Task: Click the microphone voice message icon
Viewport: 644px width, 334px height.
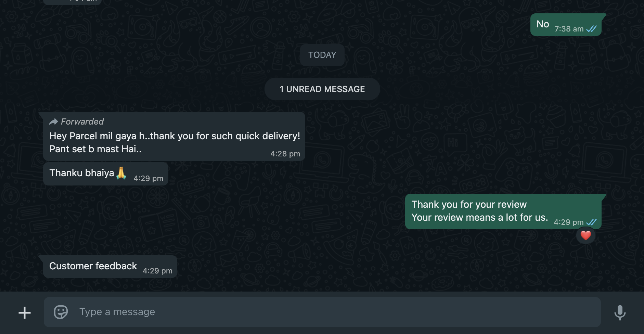Action: (x=620, y=312)
